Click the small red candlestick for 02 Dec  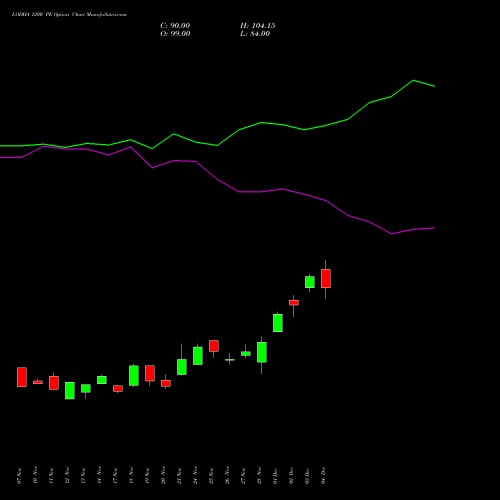(294, 303)
